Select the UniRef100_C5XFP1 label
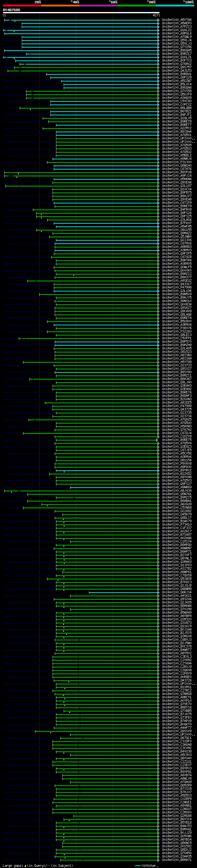The width and height of the screenshot is (197, 868). point(177,338)
